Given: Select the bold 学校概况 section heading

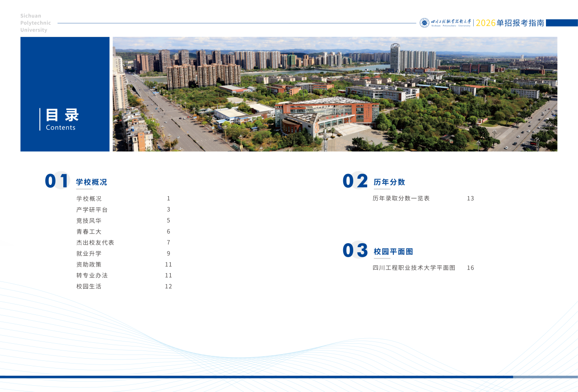Looking at the screenshot, I should point(91,182).
